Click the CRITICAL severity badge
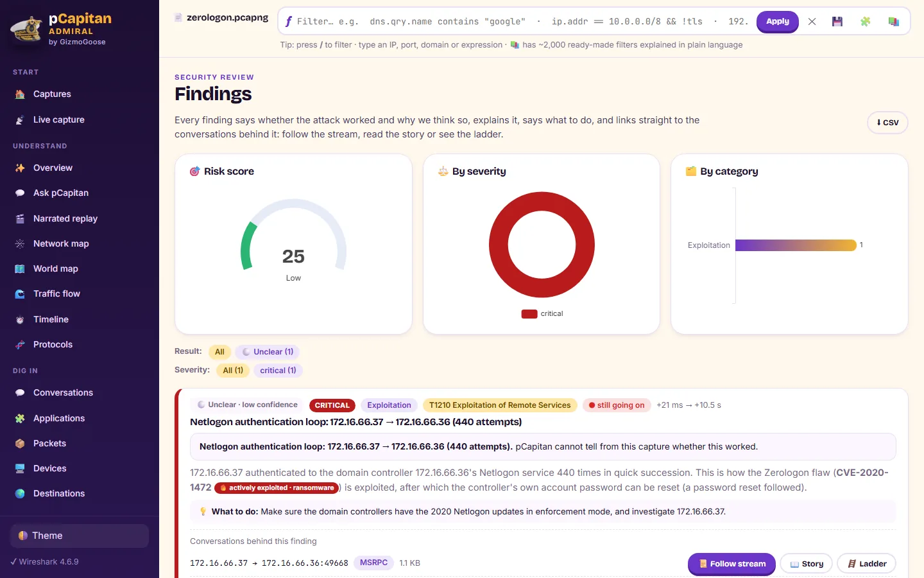This screenshot has height=578, width=924. [x=332, y=405]
